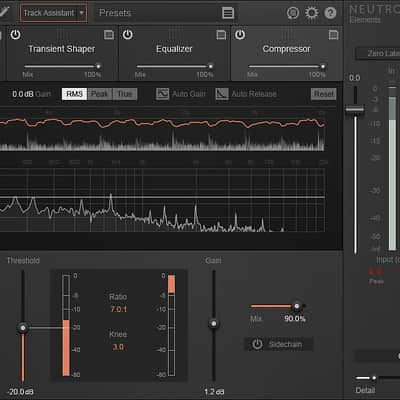Open the preset list icon
Viewport: 400px width, 400px height.
(228, 13)
